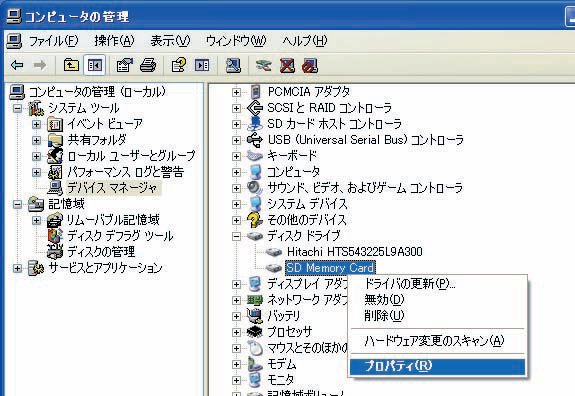Screen dimensions: 575x396
Task: Select パフォーマンス ログと警告 tree item
Action: click(125, 172)
